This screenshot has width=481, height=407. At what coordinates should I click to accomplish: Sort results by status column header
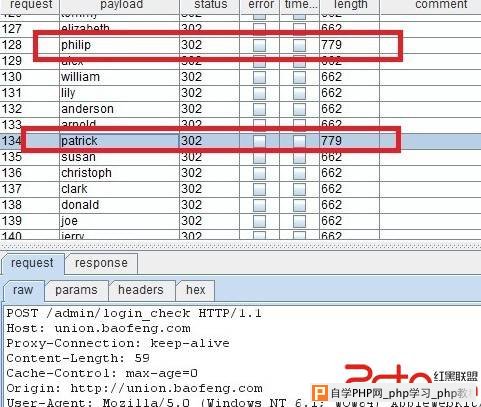pyautogui.click(x=210, y=5)
